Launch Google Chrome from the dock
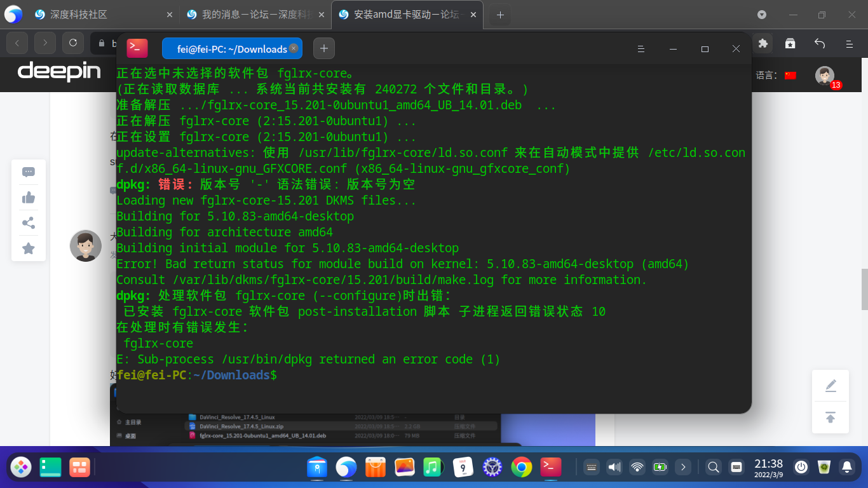The image size is (868, 488). [521, 467]
